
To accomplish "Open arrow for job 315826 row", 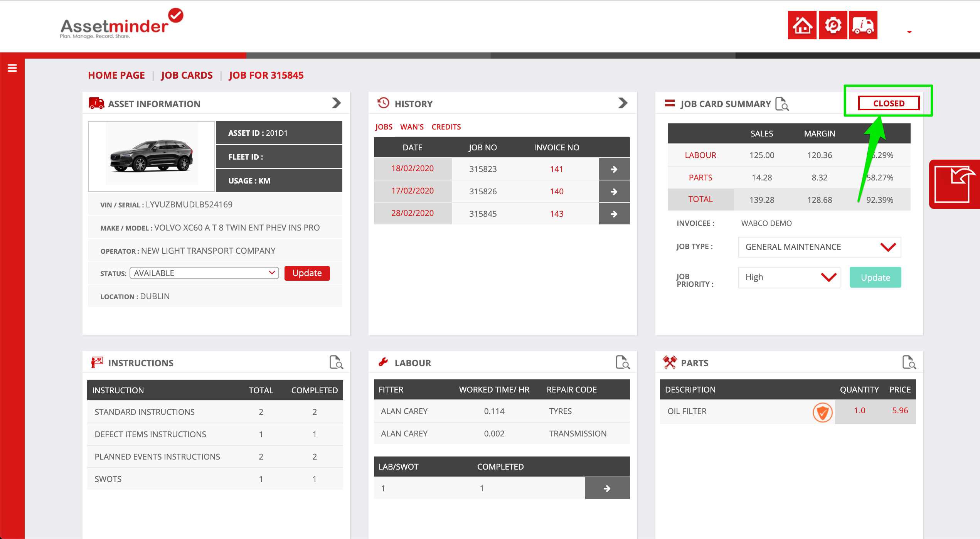I will point(614,191).
